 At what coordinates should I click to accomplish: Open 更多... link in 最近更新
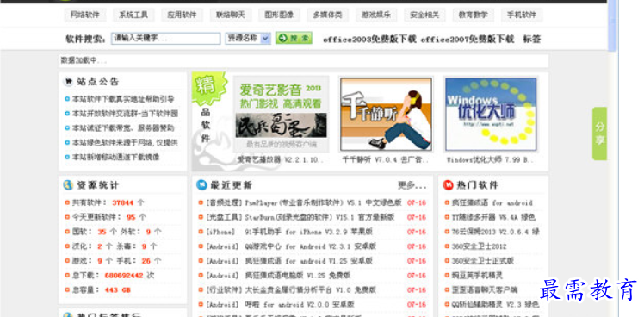(412, 185)
